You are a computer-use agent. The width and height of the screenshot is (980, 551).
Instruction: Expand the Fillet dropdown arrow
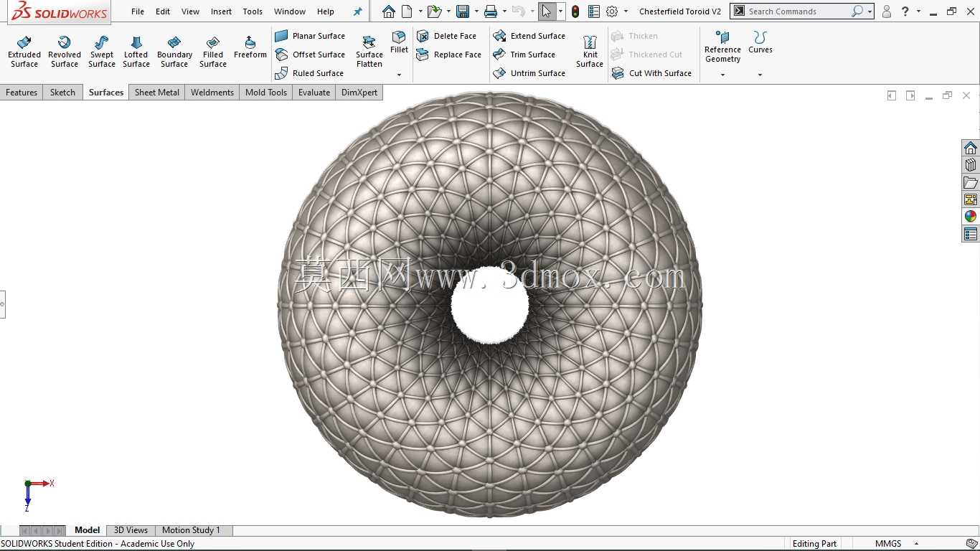click(x=399, y=75)
